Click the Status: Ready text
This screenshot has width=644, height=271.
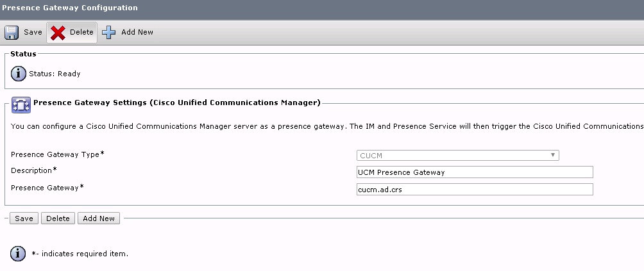coord(55,74)
